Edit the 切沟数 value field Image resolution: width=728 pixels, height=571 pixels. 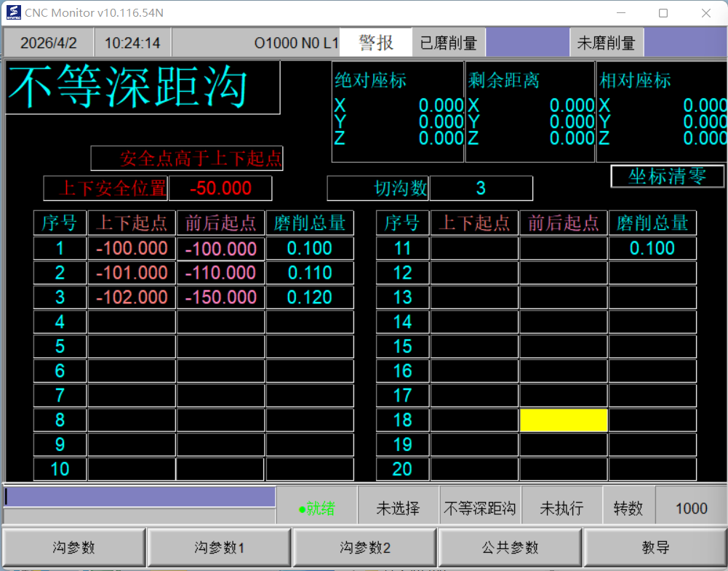click(481, 188)
